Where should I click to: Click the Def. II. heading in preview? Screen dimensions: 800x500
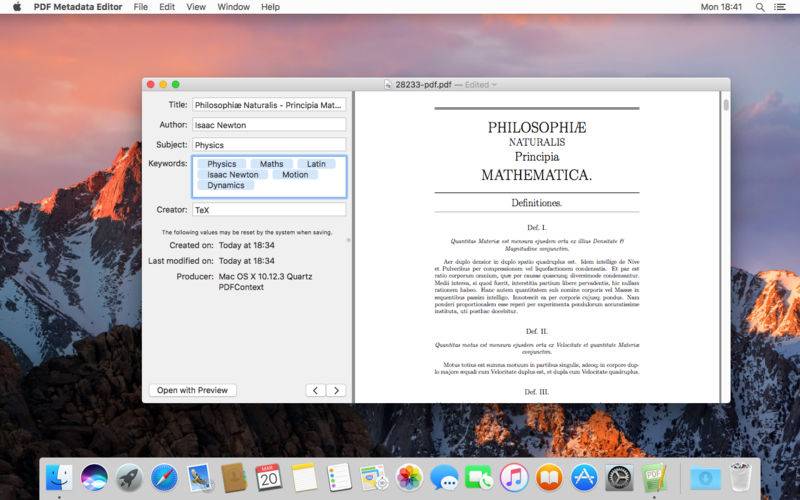coord(536,331)
